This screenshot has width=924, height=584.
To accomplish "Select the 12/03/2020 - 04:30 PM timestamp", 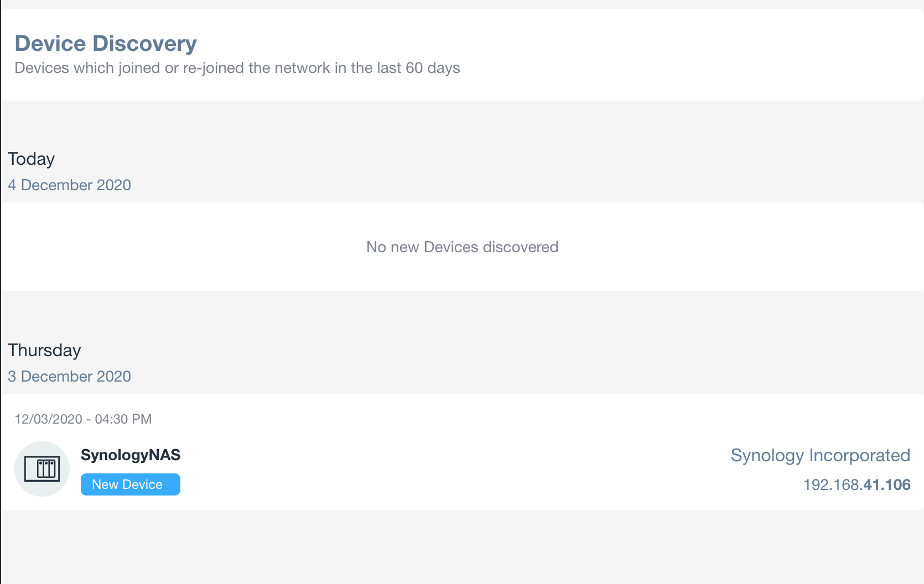I will [84, 419].
